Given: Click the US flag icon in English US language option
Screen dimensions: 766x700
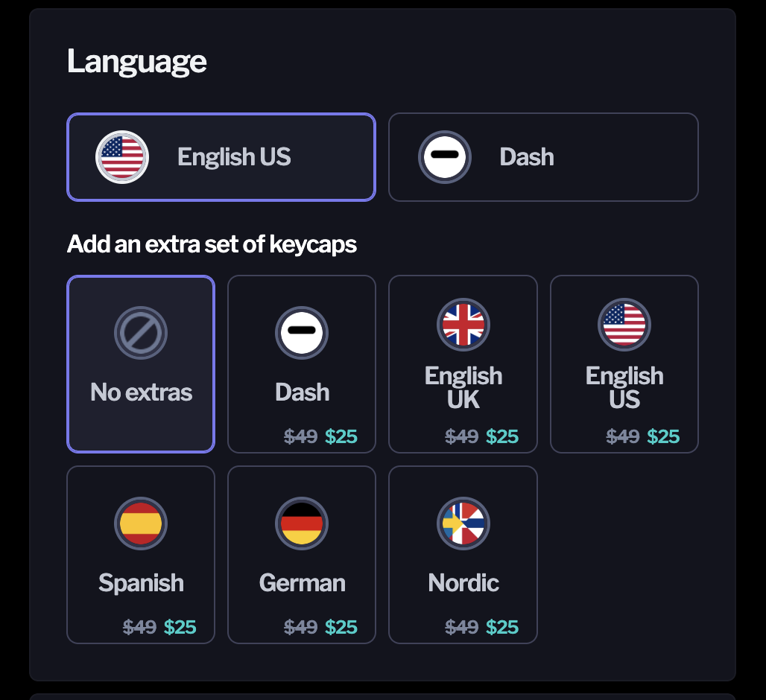Looking at the screenshot, I should (x=122, y=157).
